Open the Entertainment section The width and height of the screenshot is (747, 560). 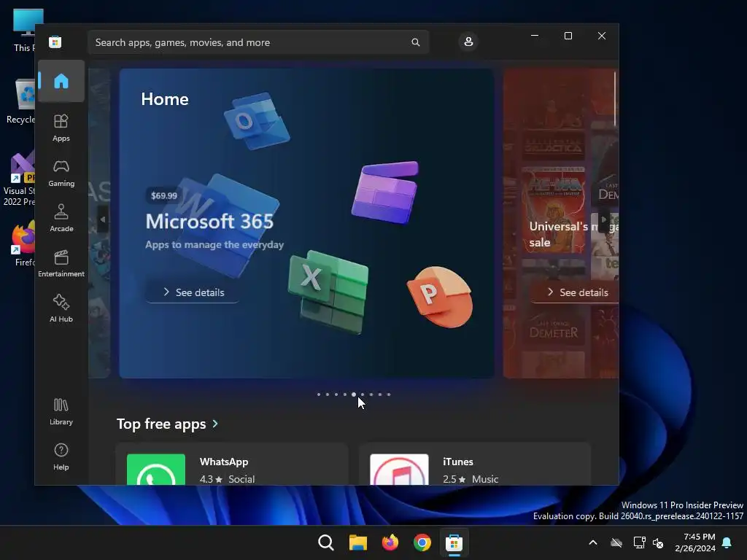click(61, 263)
